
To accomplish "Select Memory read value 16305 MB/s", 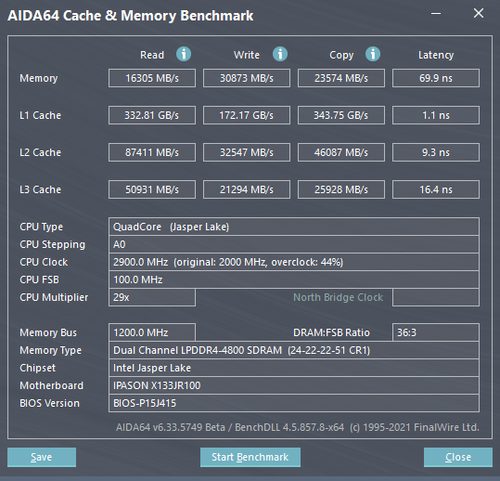I will tap(152, 78).
